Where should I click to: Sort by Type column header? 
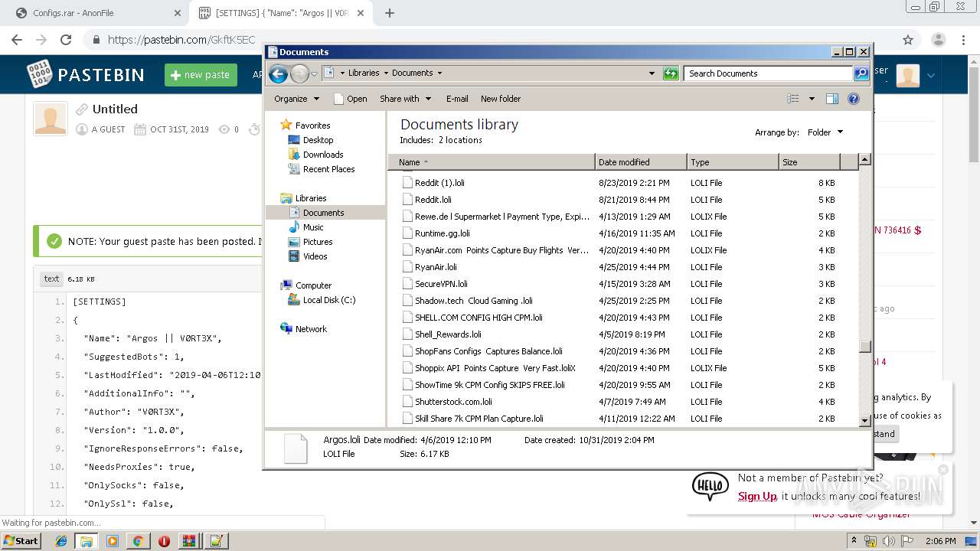tap(733, 162)
